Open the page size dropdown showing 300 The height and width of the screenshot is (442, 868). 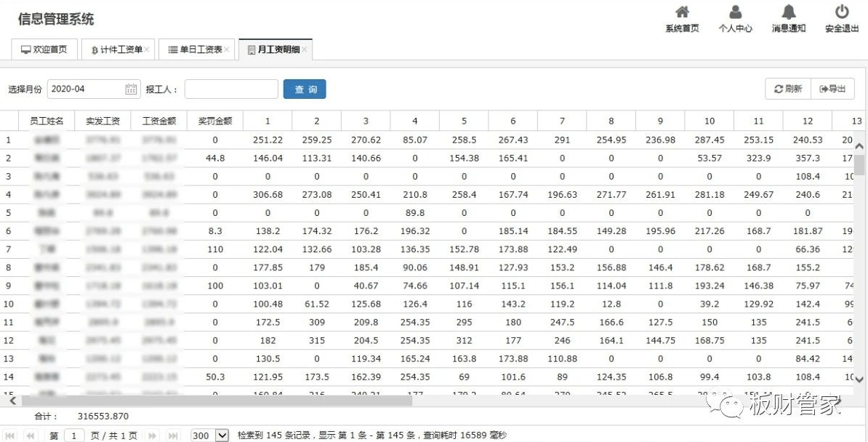(209, 435)
